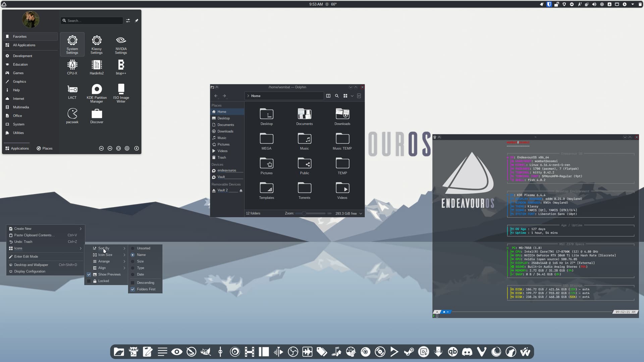Toggle the Show Previews checkbox

coord(89,275)
